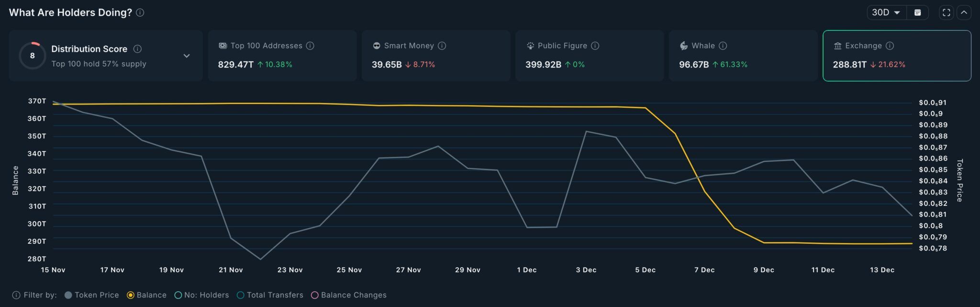Select the Whale card

pos(743,56)
